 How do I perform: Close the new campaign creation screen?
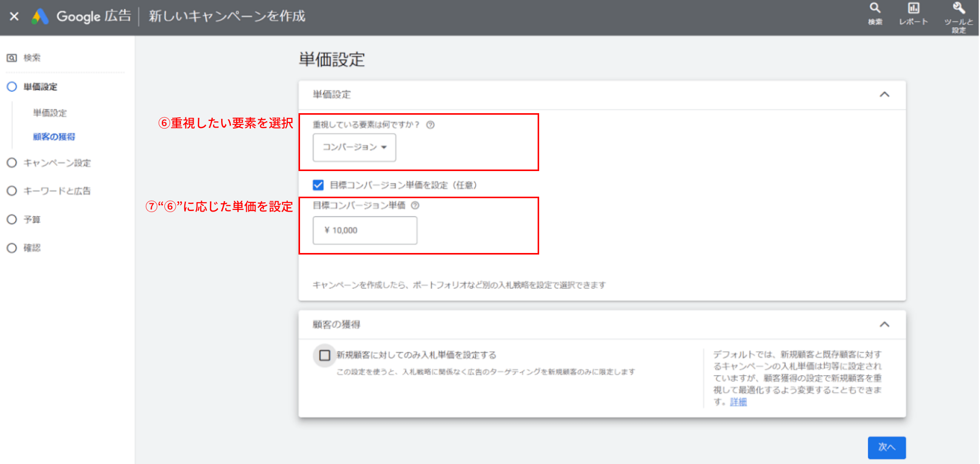[x=14, y=16]
